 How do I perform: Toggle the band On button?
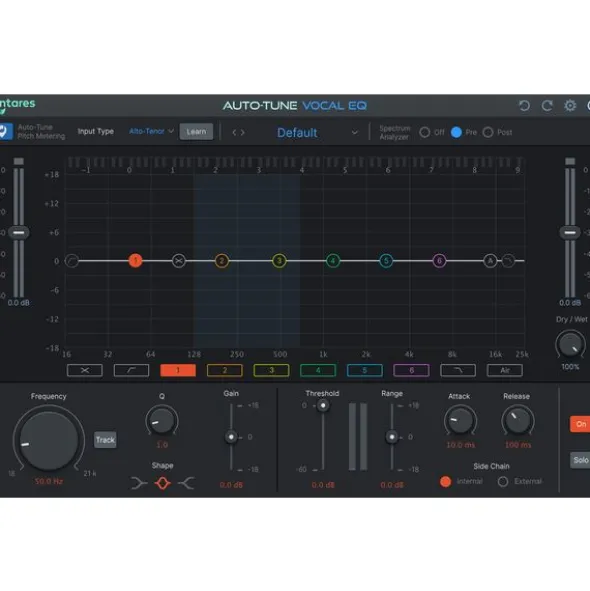(x=580, y=424)
